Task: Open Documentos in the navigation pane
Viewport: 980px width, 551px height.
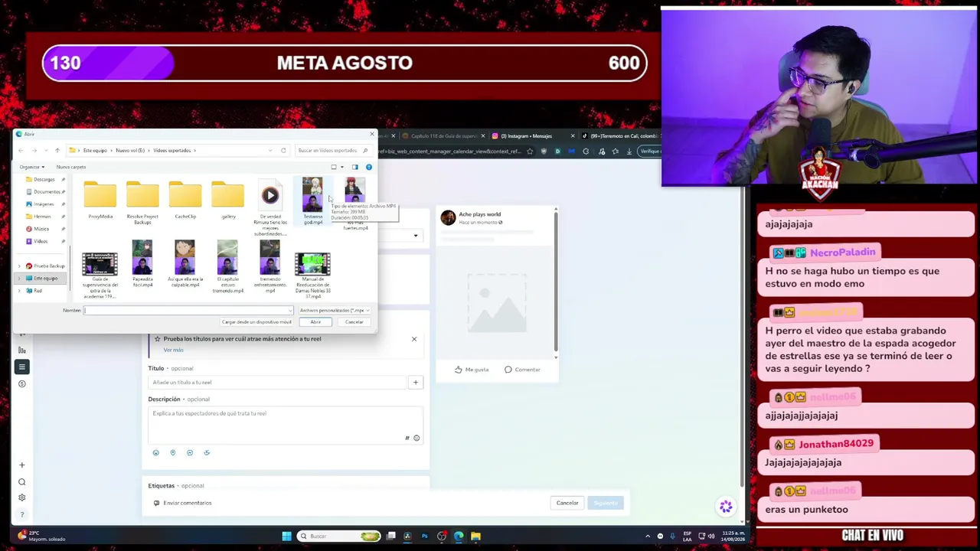Action: pos(46,191)
